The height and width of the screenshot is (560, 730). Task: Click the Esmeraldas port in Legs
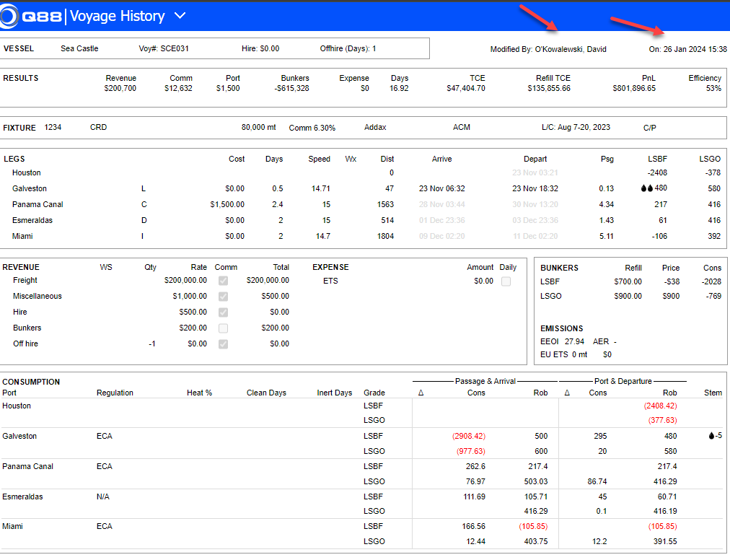32,220
